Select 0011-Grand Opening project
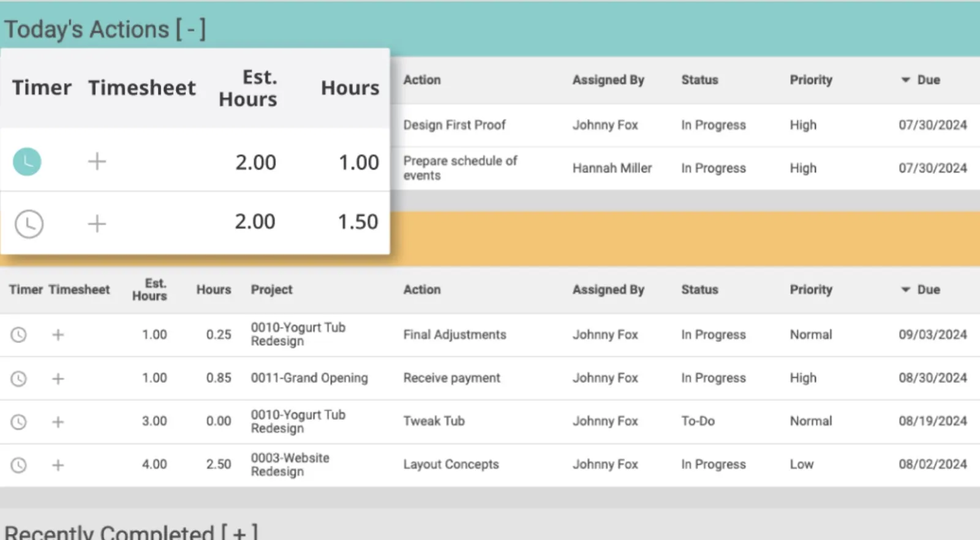Image resolution: width=980 pixels, height=540 pixels. click(x=309, y=378)
